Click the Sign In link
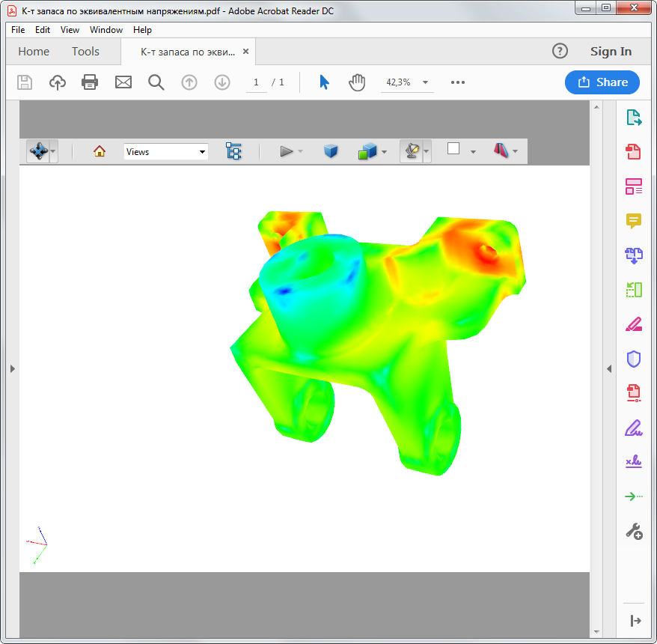Screen dimensions: 657x644 [611, 52]
